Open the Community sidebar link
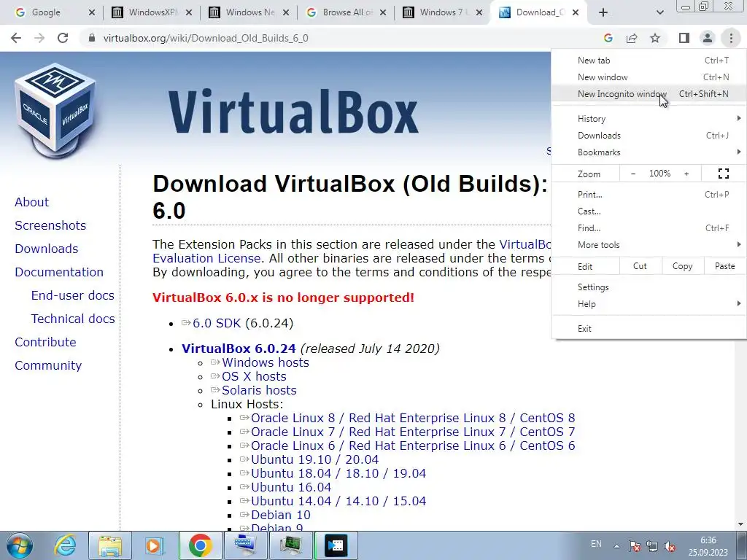747x560 pixels. [x=48, y=365]
